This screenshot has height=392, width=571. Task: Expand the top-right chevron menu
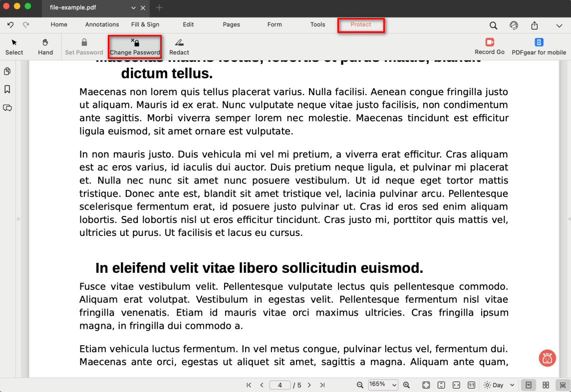pos(560,26)
